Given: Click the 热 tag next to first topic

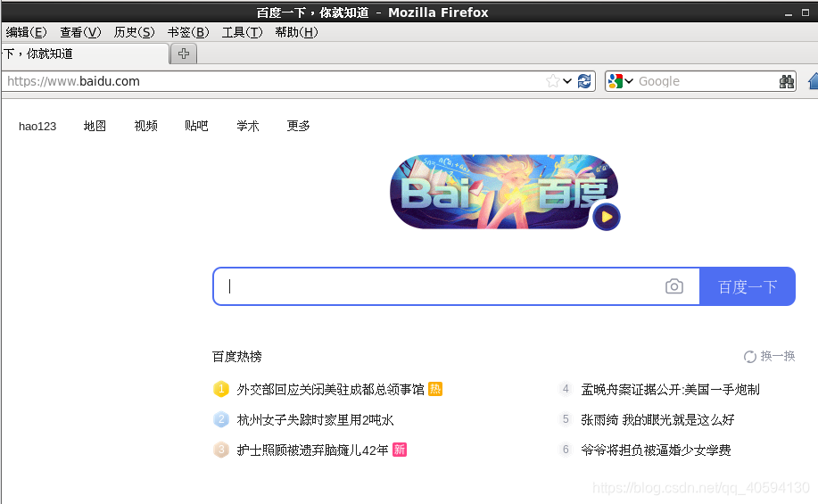Looking at the screenshot, I should pyautogui.click(x=435, y=389).
